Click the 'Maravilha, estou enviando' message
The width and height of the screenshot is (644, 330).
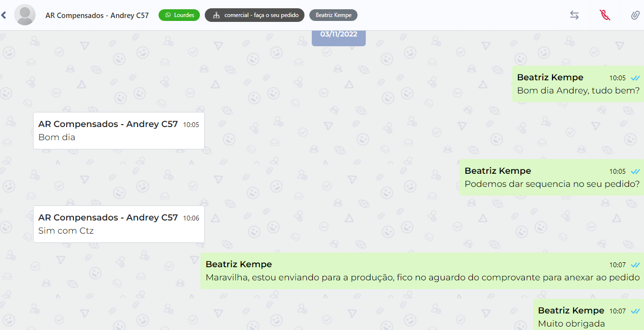point(422,277)
